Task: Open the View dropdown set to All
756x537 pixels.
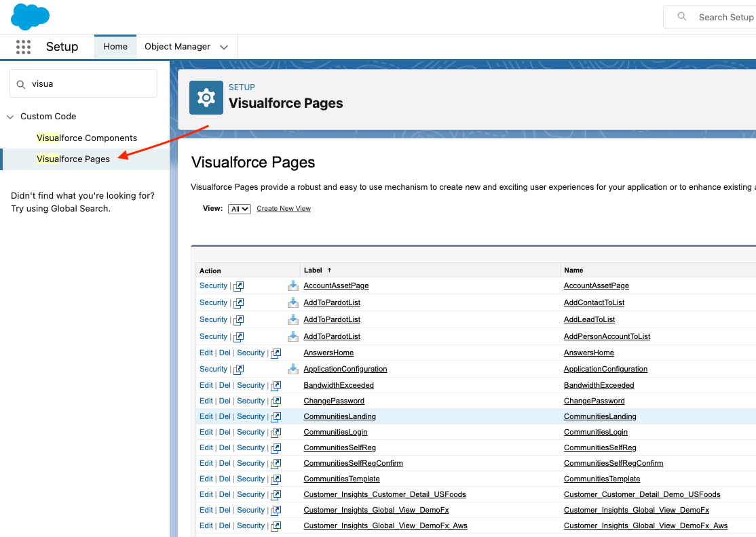Action: pyautogui.click(x=240, y=209)
